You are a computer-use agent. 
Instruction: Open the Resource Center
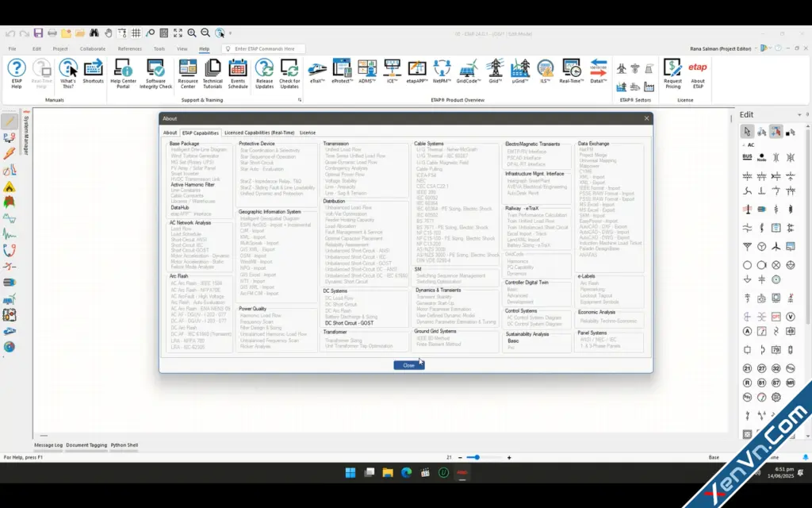187,74
